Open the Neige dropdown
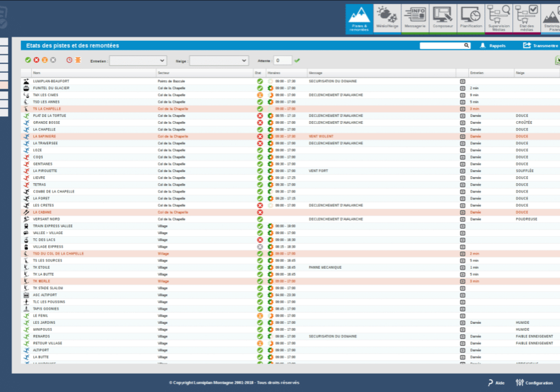The height and width of the screenshot is (392, 560). 218,61
